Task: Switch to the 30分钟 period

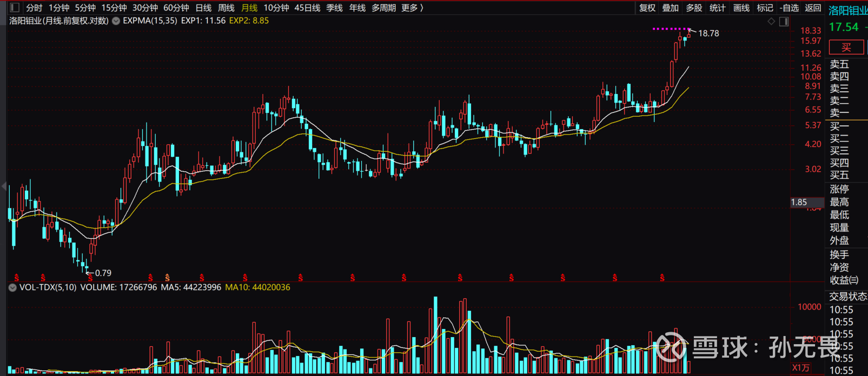Action: [145, 8]
